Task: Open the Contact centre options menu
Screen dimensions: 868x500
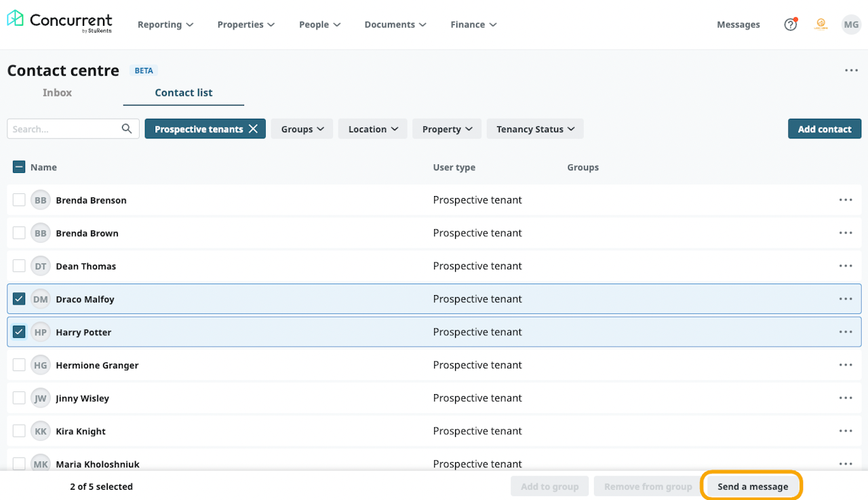Action: 851,71
